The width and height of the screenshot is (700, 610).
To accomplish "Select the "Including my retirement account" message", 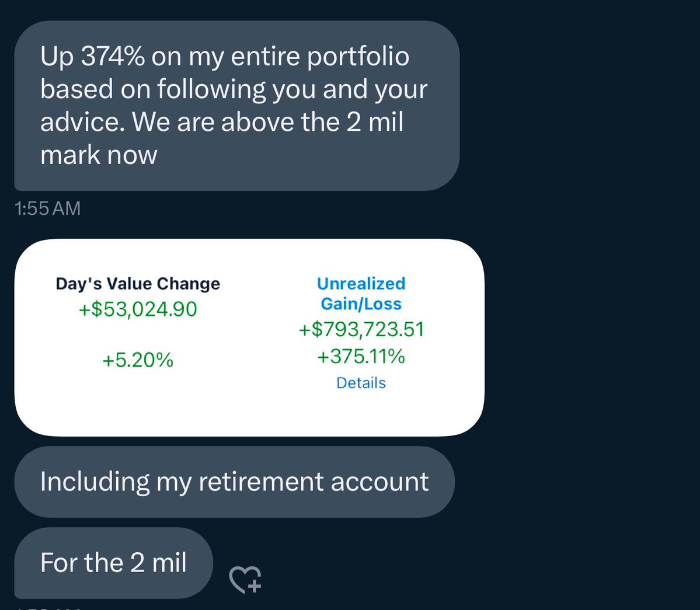I will 234,482.
